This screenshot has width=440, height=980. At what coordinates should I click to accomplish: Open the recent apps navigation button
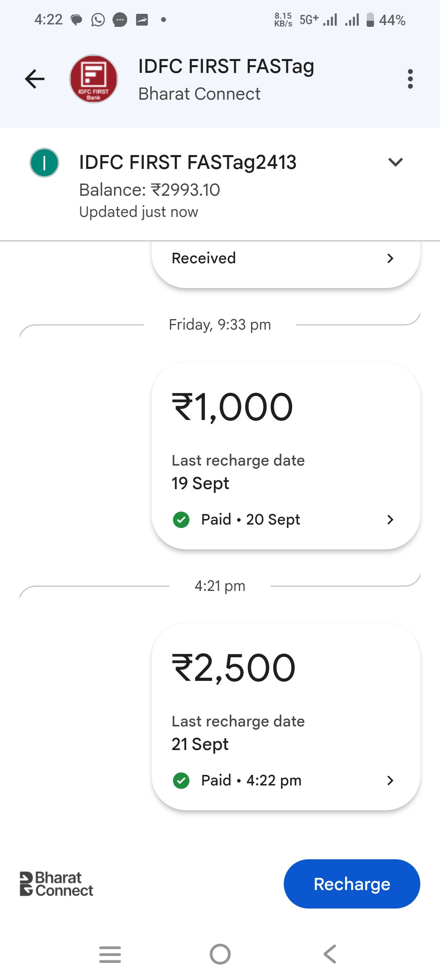110,954
